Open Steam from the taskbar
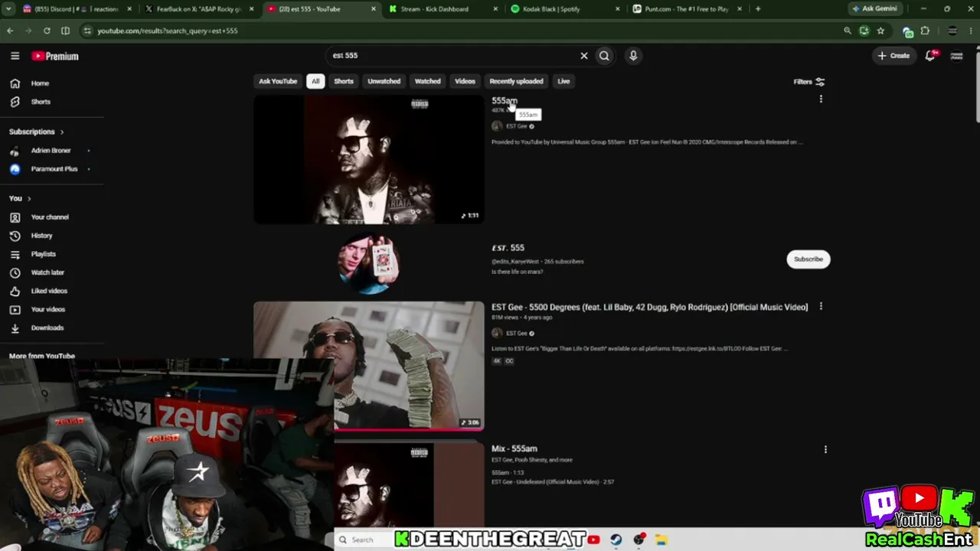 pyautogui.click(x=616, y=540)
